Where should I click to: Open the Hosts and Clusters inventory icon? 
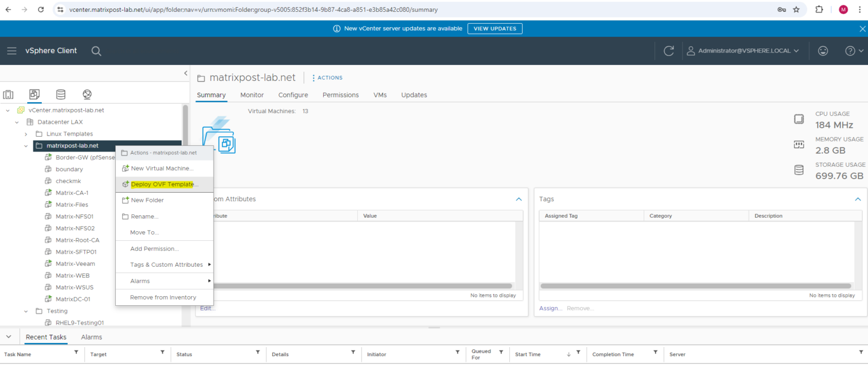8,94
